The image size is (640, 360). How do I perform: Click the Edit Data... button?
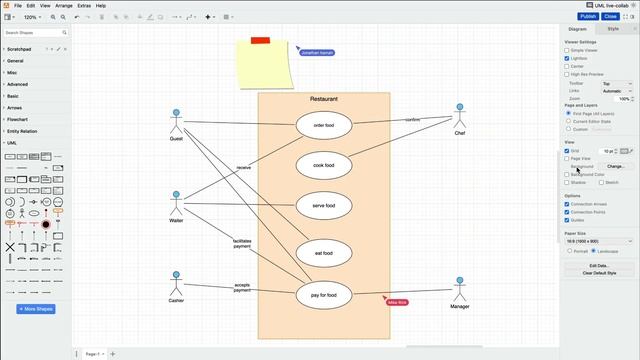point(599,266)
